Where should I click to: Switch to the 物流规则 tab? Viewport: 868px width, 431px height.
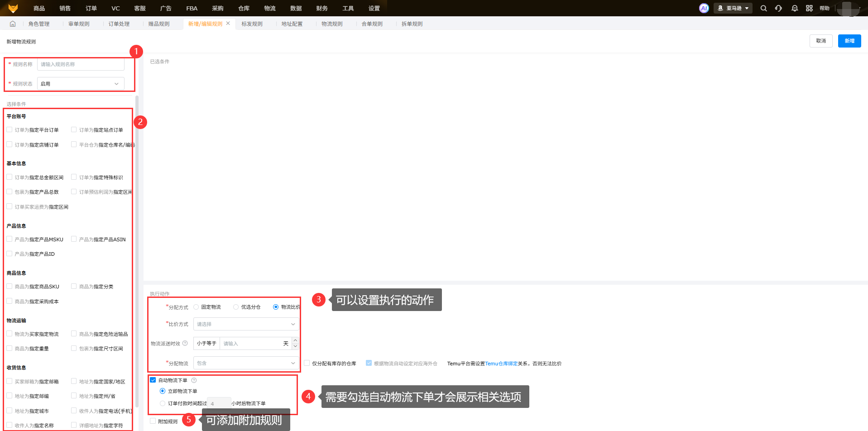(x=332, y=24)
